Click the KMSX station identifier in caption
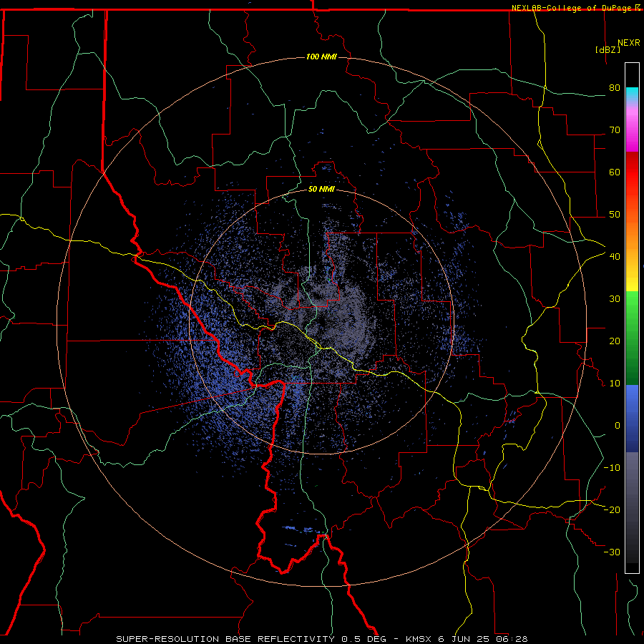Viewport: 644px width, 644px height. (419, 639)
